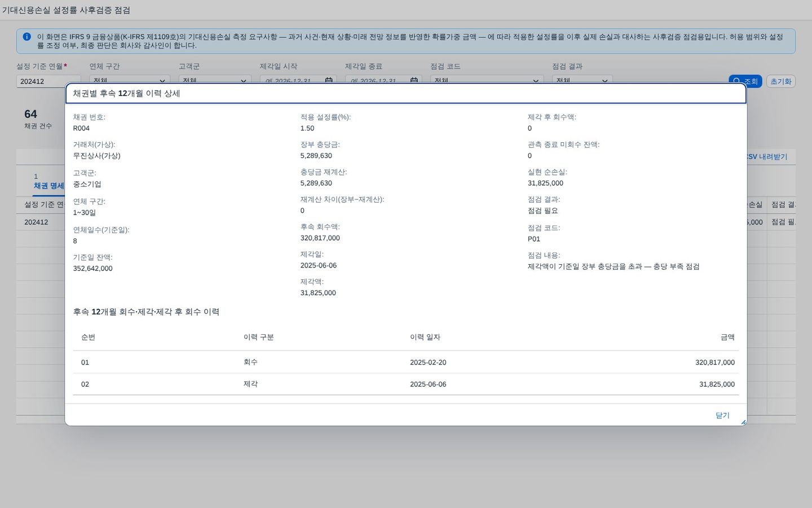The width and height of the screenshot is (812, 508).
Task: Click the 연체 구간 value 1~30일
Action: [85, 213]
